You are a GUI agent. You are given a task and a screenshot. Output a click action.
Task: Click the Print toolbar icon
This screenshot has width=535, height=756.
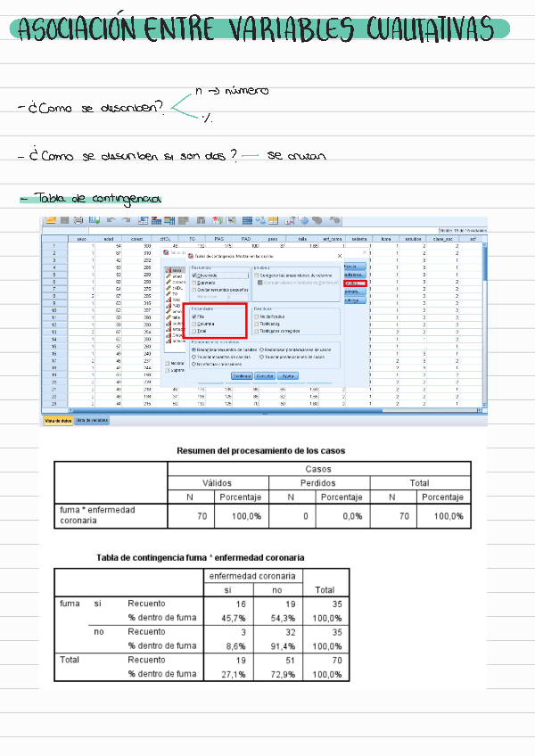coord(79,220)
